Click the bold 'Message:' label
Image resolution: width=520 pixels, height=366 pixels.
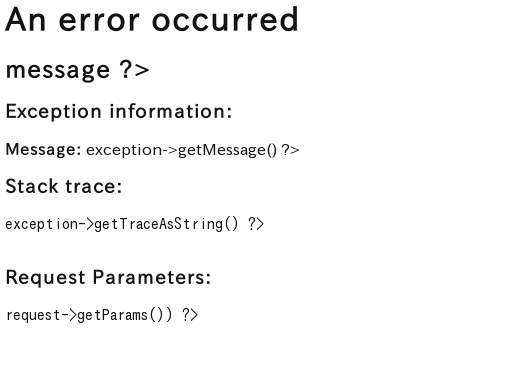coord(43,149)
